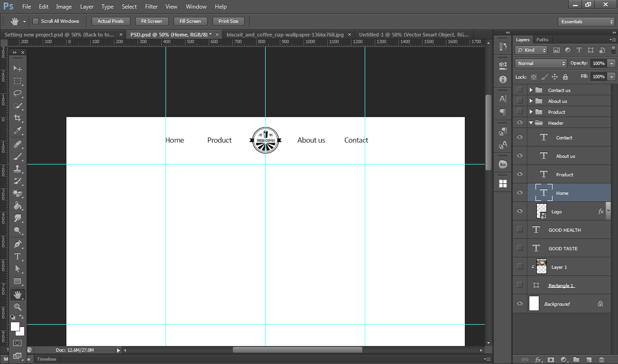Screen dimensions: 618x364
Task: Select the Eyedropper tool
Action: click(18, 130)
